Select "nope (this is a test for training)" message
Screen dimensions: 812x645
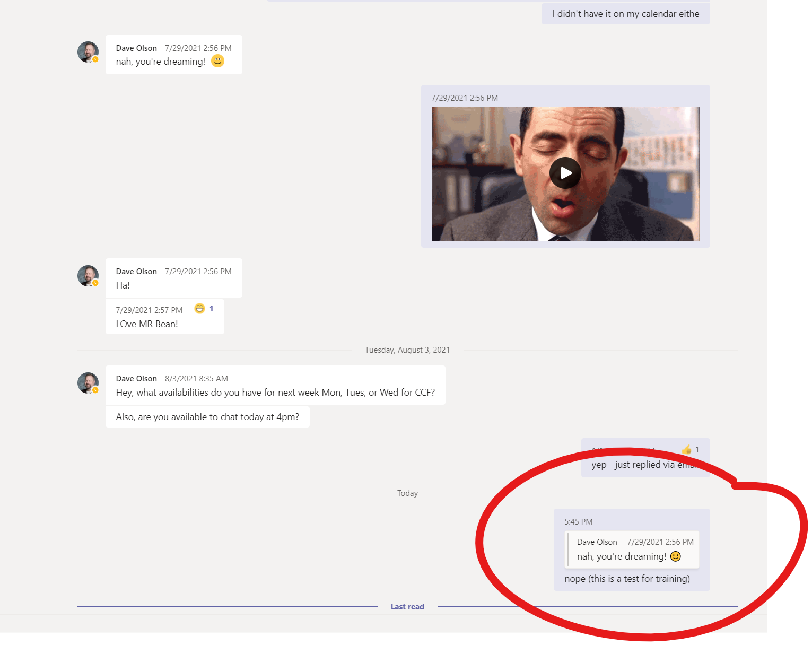pos(627,579)
